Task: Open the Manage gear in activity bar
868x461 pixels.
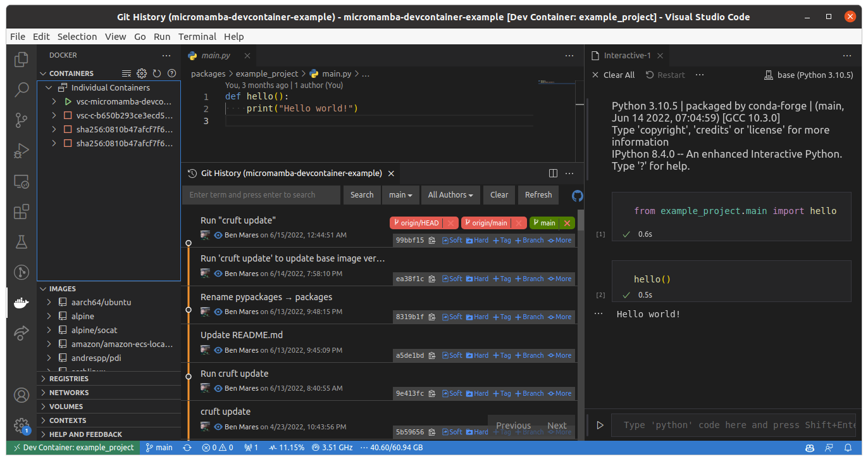Action: point(22,425)
